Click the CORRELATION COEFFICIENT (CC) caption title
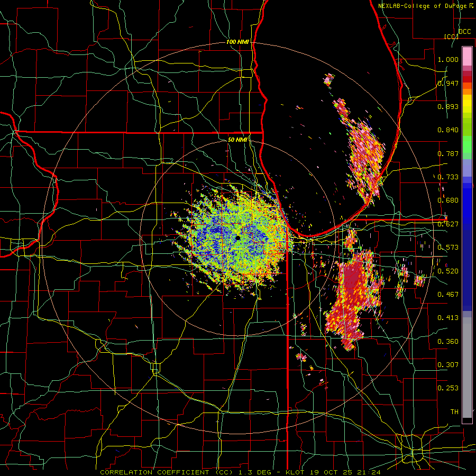This screenshot has width=476, height=476. point(167,472)
